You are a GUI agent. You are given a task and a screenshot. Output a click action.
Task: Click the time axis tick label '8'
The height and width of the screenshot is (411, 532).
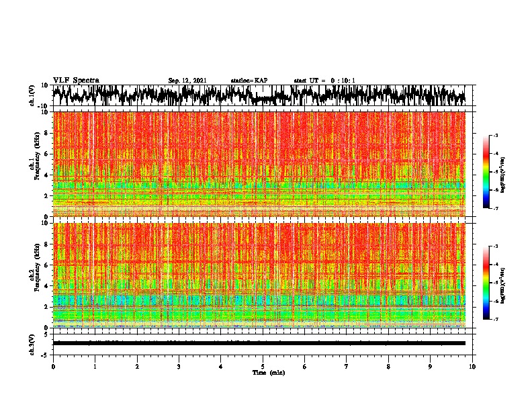pos(388,367)
